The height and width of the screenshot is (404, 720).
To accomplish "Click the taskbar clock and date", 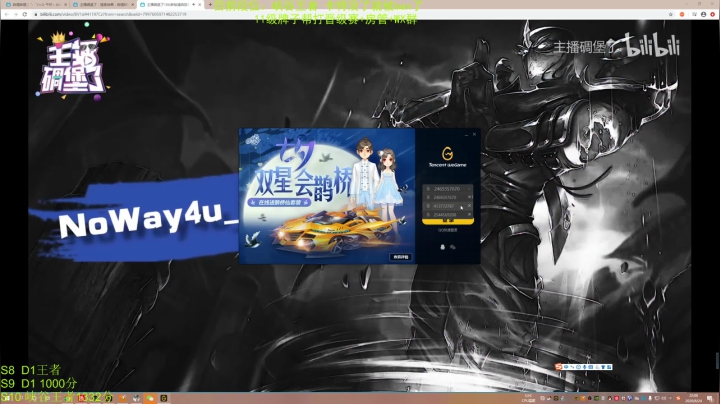I will [x=693, y=398].
